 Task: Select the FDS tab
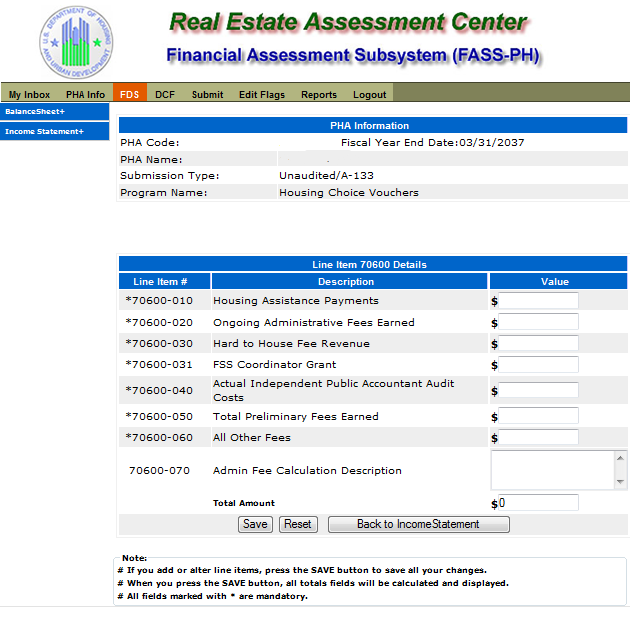point(130,93)
